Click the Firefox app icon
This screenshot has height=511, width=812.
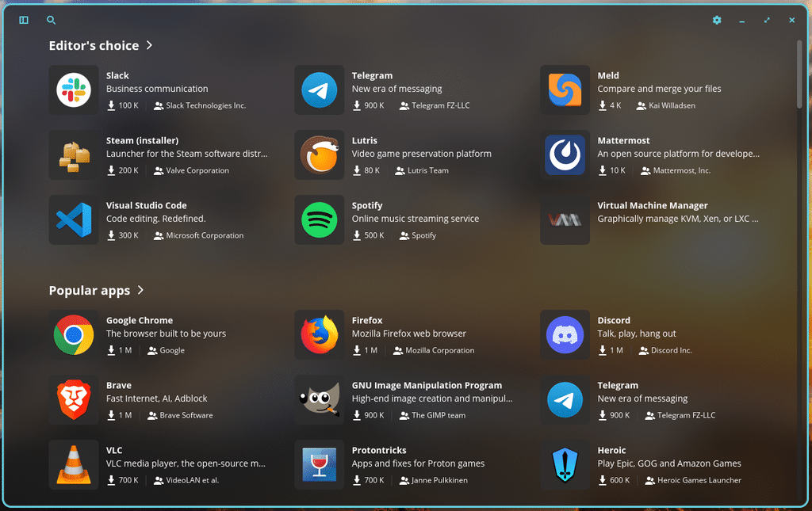click(x=320, y=335)
